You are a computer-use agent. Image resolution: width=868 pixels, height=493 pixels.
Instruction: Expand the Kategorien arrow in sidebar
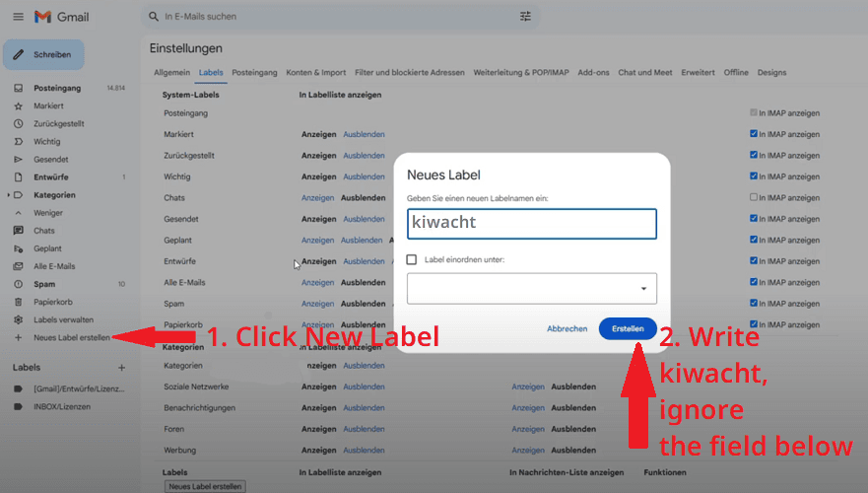pyautogui.click(x=8, y=195)
